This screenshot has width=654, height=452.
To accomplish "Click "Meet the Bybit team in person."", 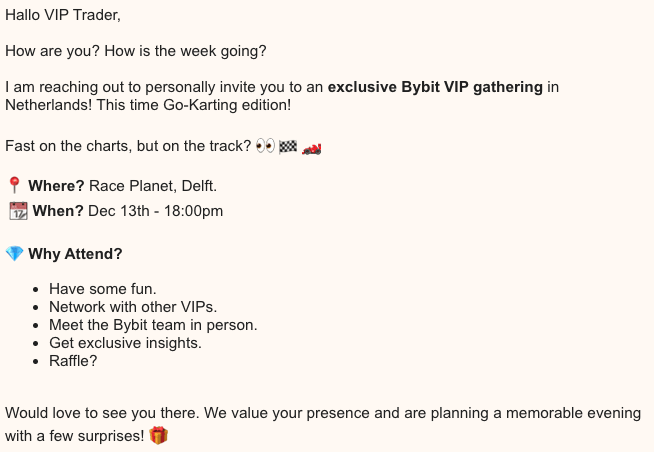I will click(153, 325).
